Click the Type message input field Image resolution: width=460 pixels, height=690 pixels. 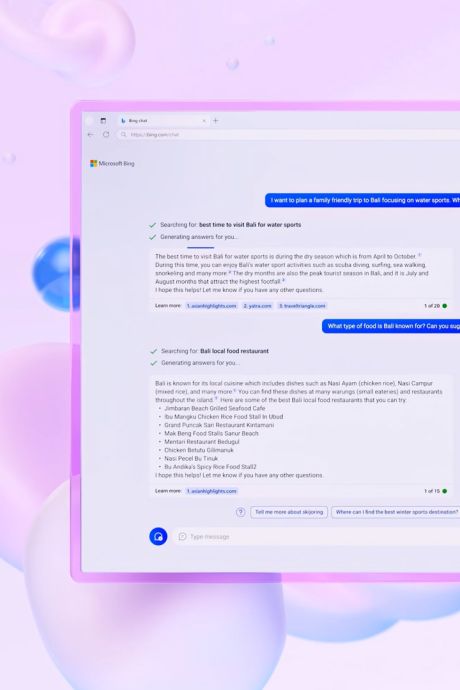(x=317, y=536)
